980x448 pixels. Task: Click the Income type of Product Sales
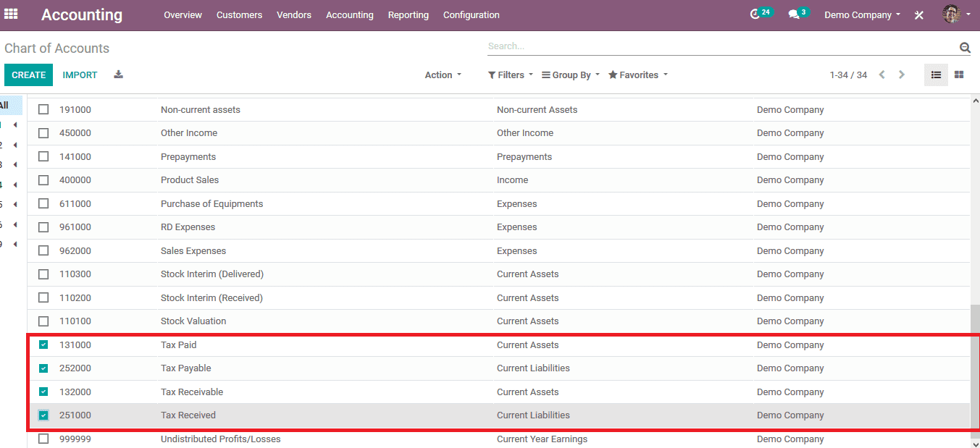coord(512,180)
